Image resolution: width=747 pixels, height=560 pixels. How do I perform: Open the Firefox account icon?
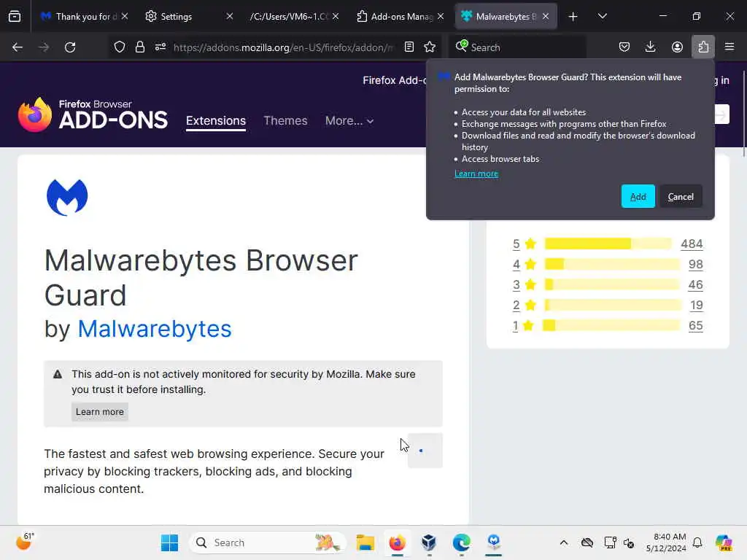click(x=677, y=47)
